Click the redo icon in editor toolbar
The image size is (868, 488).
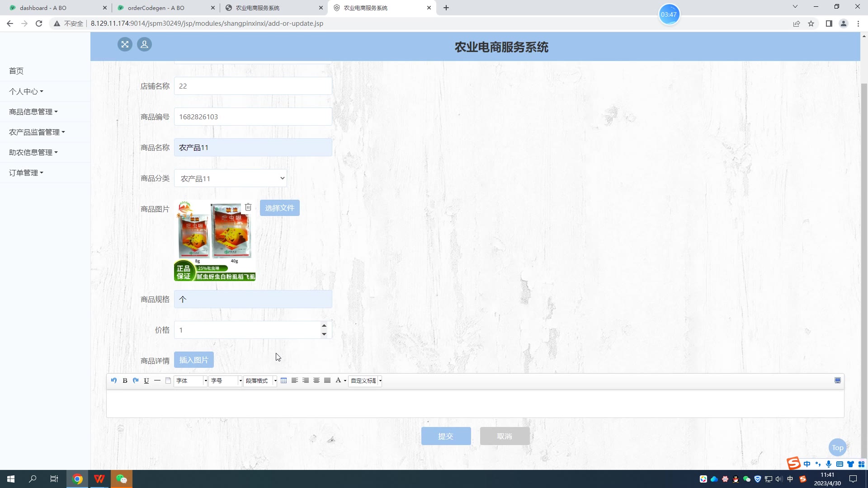tap(136, 380)
